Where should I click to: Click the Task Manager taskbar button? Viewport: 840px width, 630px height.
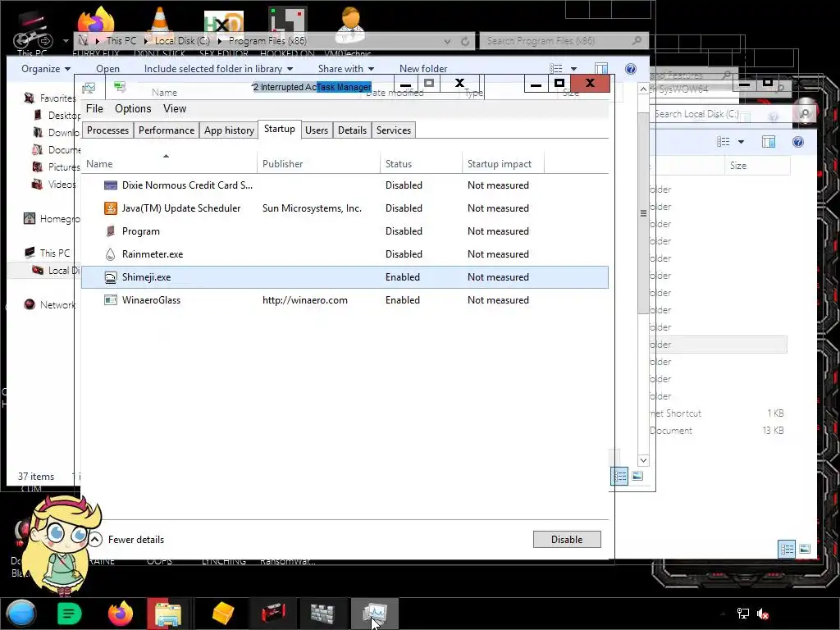coord(374,614)
